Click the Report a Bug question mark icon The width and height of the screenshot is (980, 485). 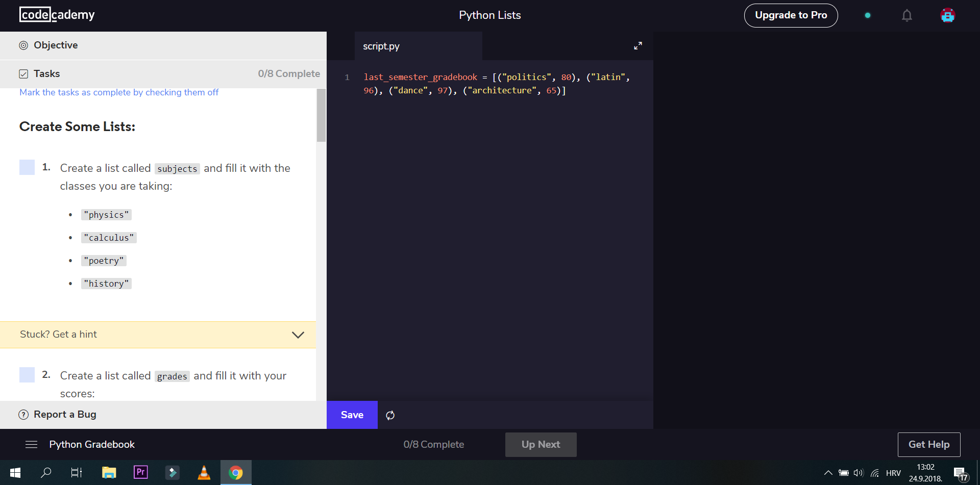point(22,415)
